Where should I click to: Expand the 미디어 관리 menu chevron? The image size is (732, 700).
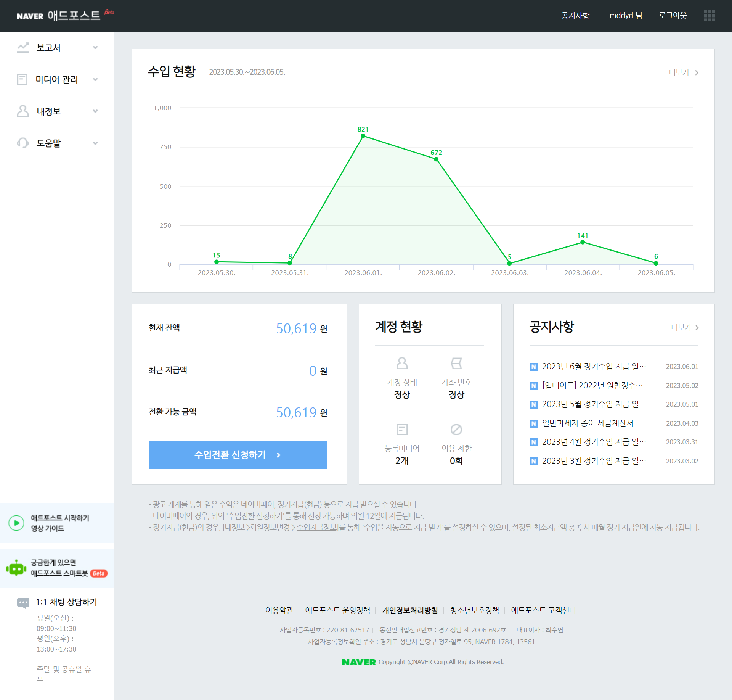[x=95, y=79]
